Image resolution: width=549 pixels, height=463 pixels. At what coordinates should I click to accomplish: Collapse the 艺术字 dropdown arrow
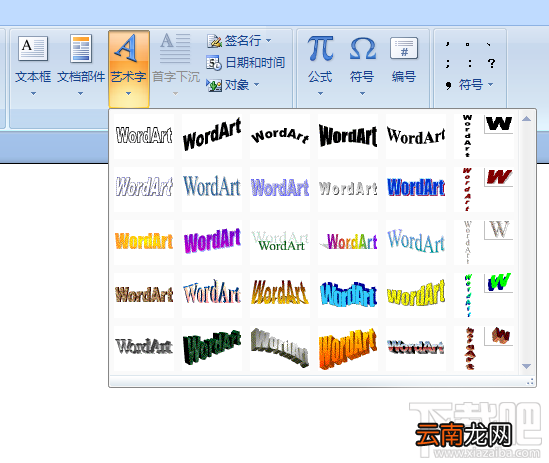pyautogui.click(x=128, y=94)
